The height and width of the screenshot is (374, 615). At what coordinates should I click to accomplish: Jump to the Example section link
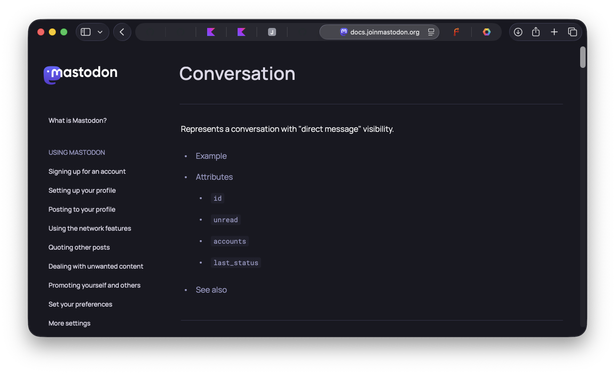coord(211,156)
